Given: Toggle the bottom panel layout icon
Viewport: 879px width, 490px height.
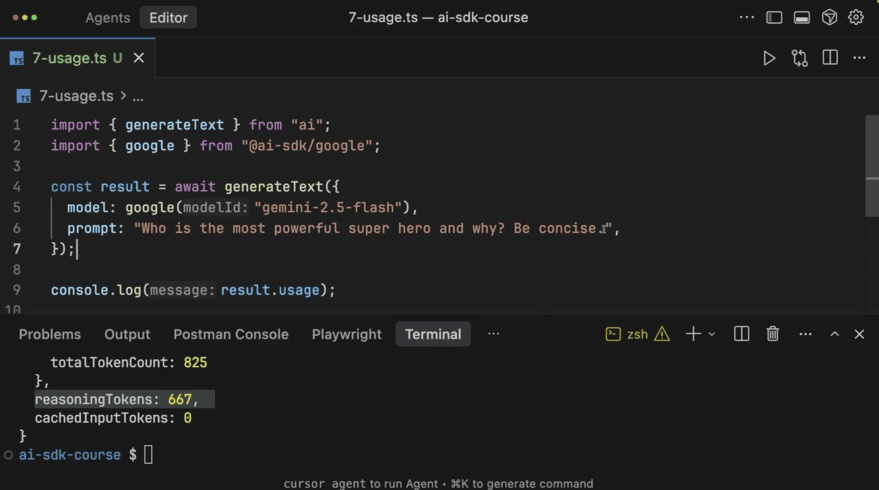Looking at the screenshot, I should [x=802, y=17].
